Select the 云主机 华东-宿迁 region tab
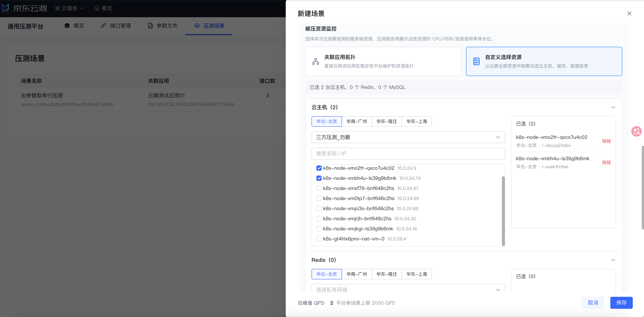644x317 pixels. 387,121
